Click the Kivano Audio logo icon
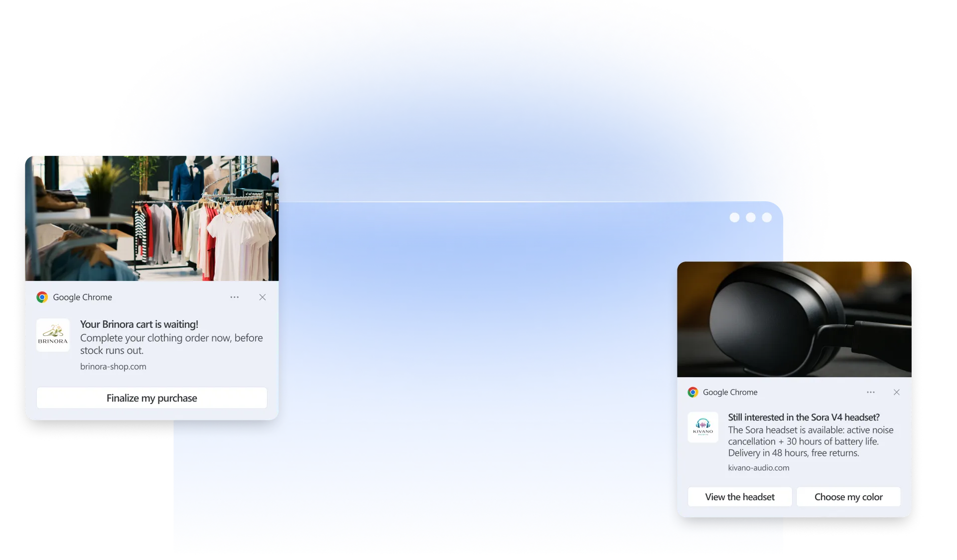957x560 pixels. [x=703, y=427]
